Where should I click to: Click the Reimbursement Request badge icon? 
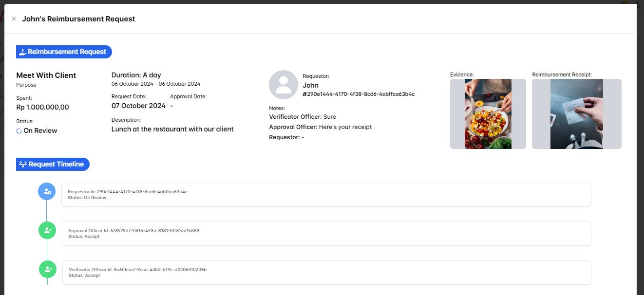click(22, 52)
